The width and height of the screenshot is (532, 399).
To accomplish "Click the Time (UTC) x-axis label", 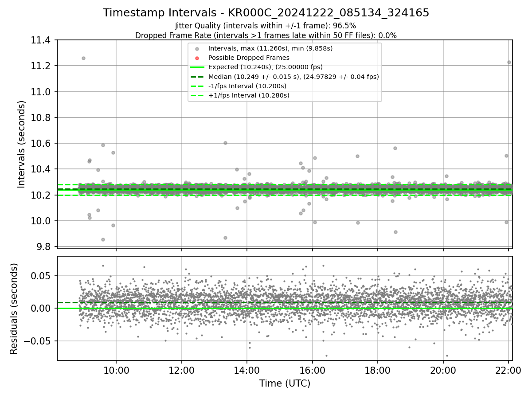I will pos(285,383).
